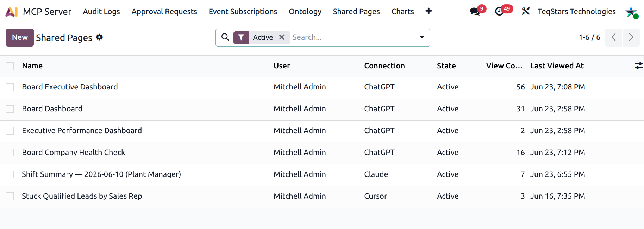Click the Jun 23, 7:08 PM timestamp
This screenshot has height=229, width=644.
click(558, 87)
